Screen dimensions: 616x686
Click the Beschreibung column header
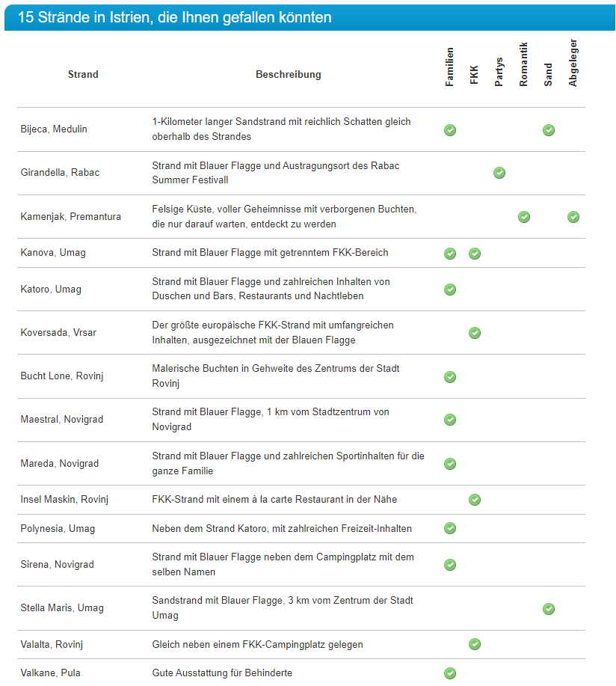[289, 75]
